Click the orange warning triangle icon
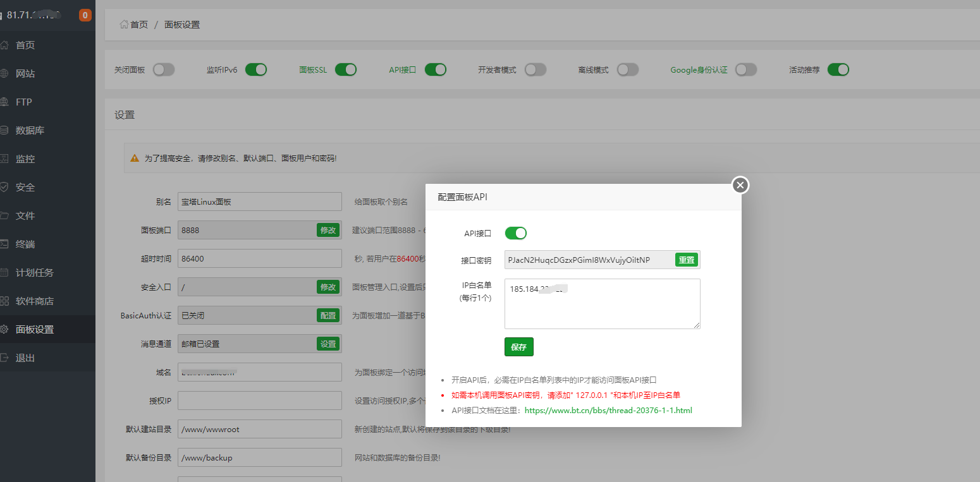 135,157
